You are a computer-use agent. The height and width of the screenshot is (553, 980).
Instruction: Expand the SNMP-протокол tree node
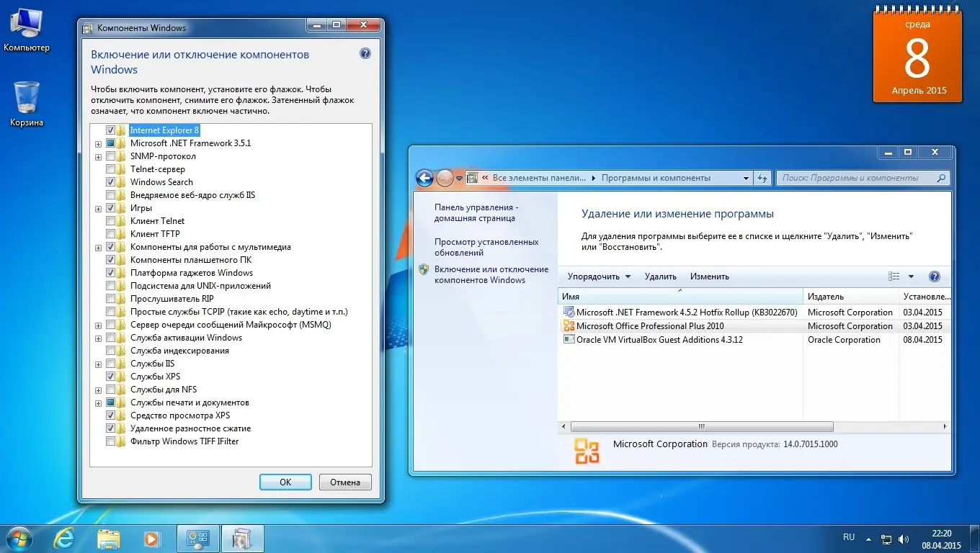(x=98, y=156)
